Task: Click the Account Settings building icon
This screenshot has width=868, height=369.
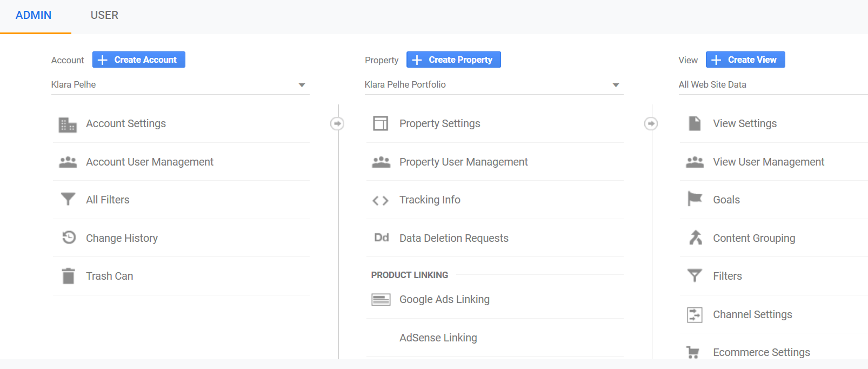Action: 68,124
